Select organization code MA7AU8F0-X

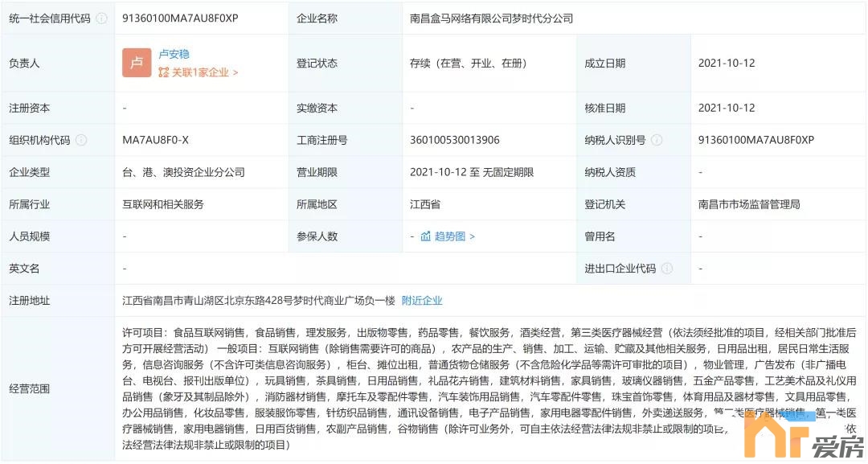pyautogui.click(x=156, y=140)
